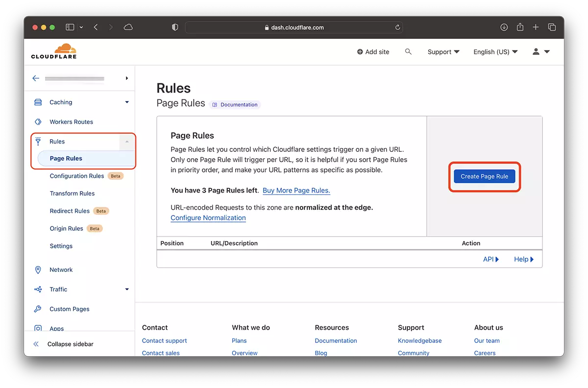Click the Caching drive icon
This screenshot has width=588, height=388.
(38, 102)
